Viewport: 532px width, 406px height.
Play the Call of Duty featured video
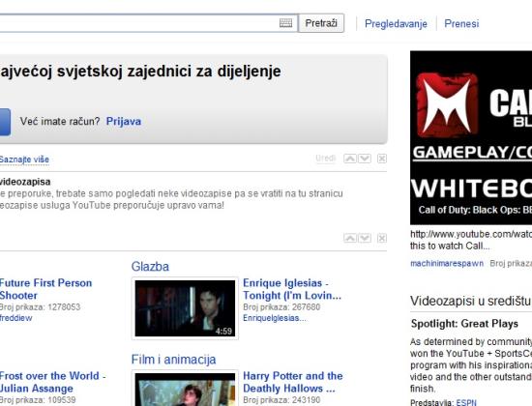click(x=471, y=137)
